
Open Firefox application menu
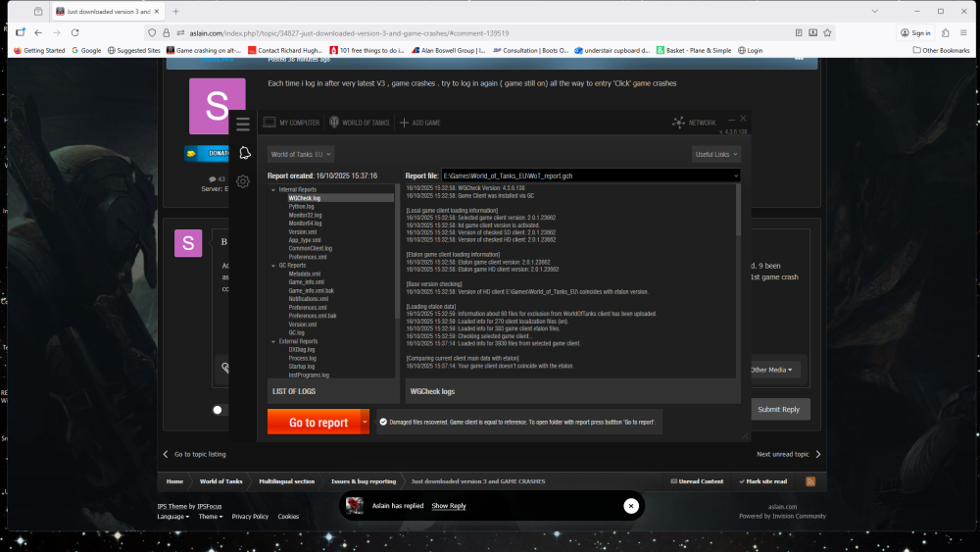click(963, 32)
